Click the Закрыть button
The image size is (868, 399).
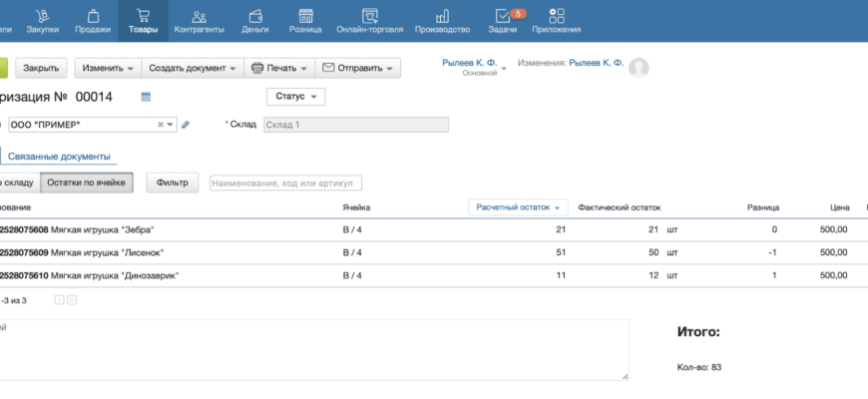click(41, 68)
